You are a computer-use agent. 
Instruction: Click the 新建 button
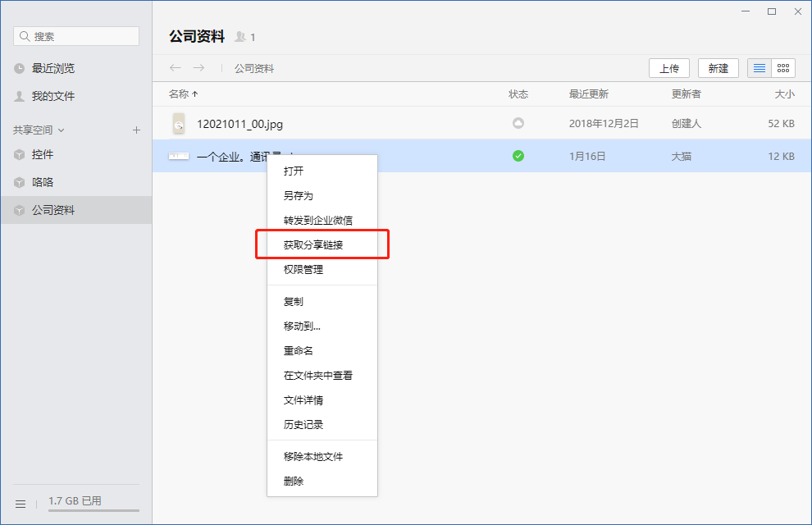click(x=718, y=68)
